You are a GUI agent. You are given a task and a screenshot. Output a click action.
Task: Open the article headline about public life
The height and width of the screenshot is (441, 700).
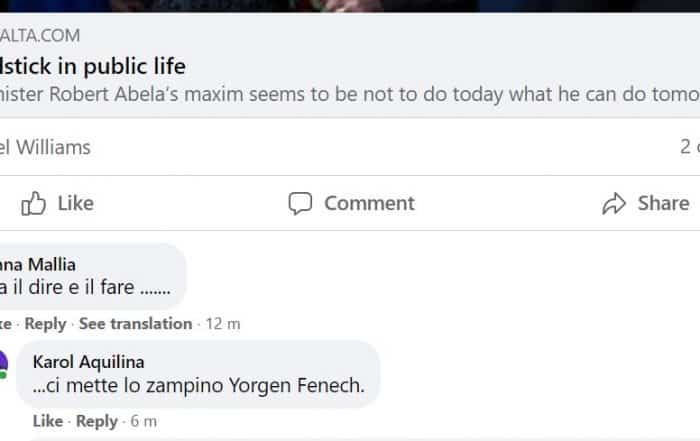93,67
